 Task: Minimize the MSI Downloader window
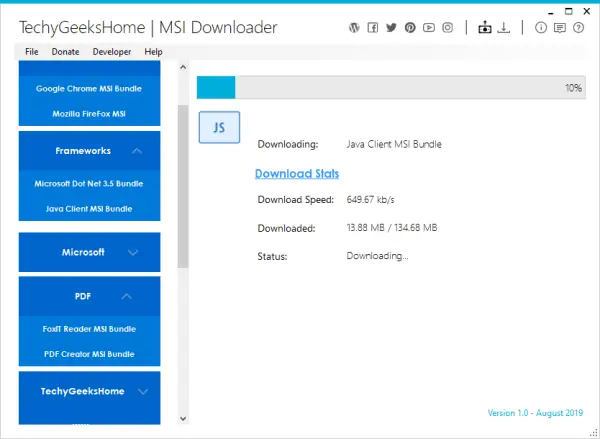click(x=551, y=12)
